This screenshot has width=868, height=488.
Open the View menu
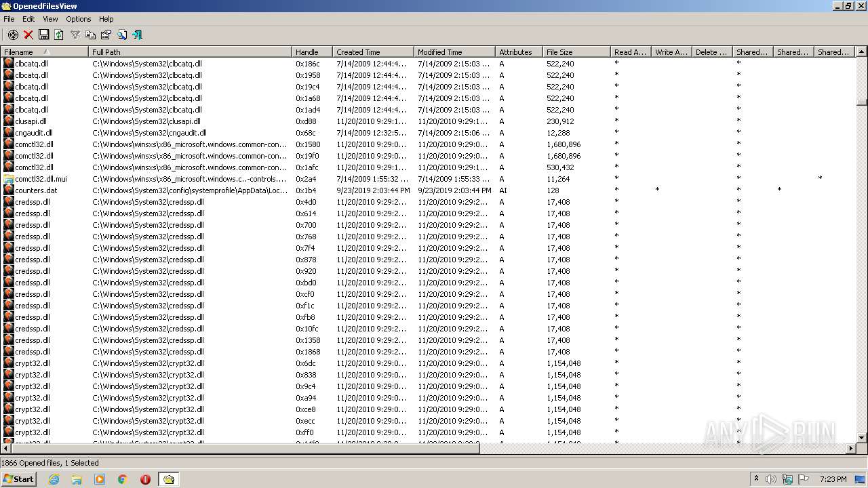[50, 19]
